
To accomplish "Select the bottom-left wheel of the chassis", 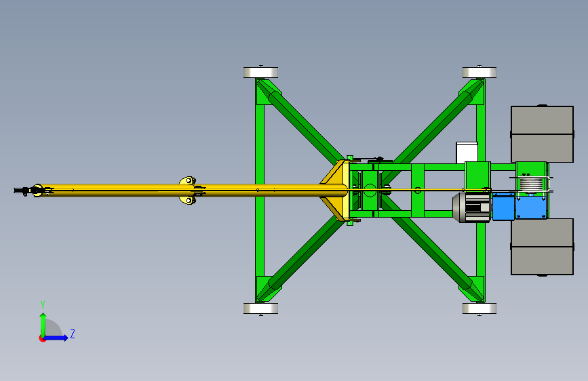I will pyautogui.click(x=260, y=308).
